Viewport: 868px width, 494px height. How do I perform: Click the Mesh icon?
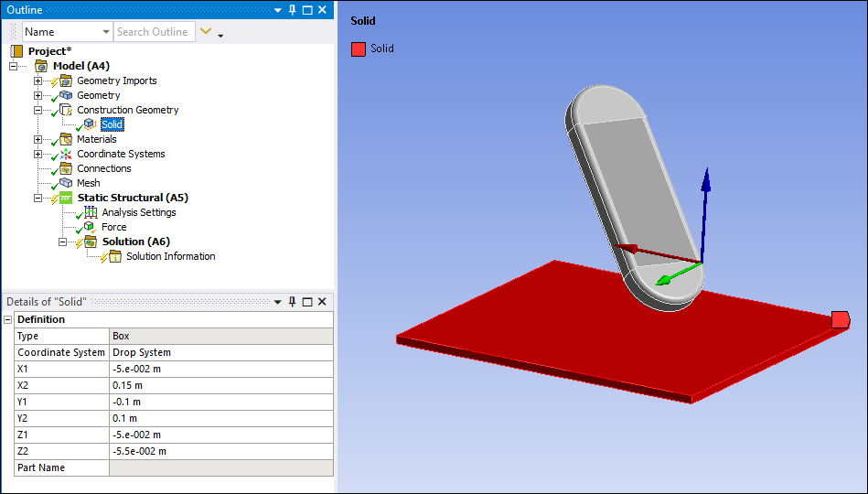(66, 183)
